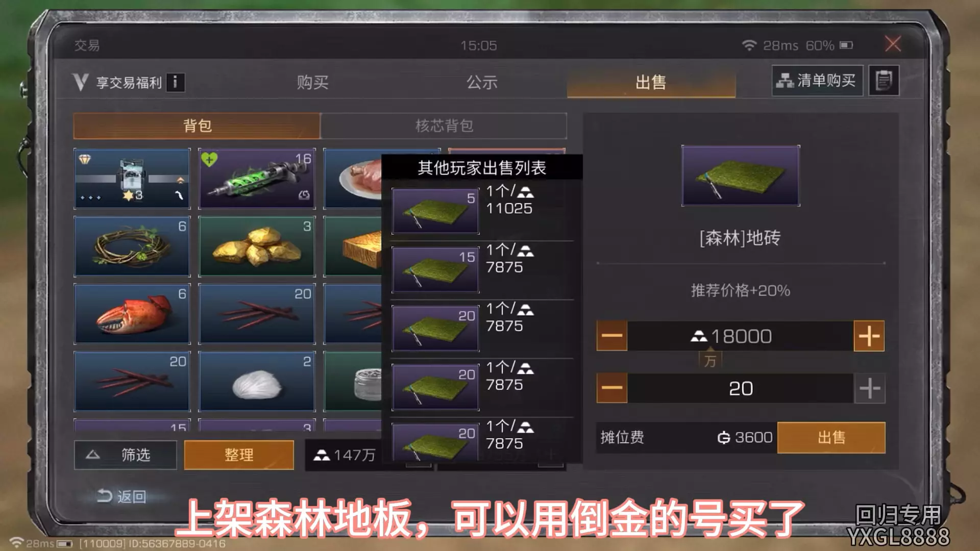Click the info icon beside 享交易福利
This screenshot has width=980, height=551.
pos(175,82)
